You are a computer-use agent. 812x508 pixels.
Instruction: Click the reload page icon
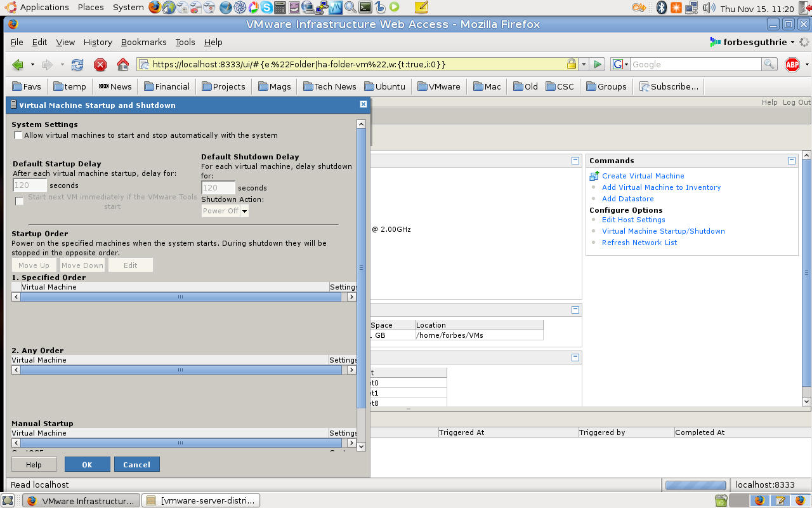[x=77, y=64]
